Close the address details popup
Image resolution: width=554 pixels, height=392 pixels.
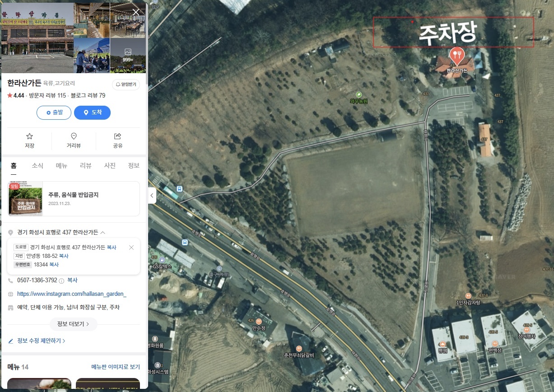(x=131, y=247)
